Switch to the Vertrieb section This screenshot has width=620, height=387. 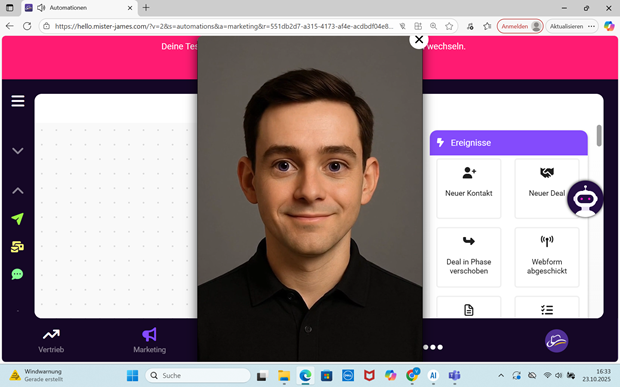[x=51, y=341]
